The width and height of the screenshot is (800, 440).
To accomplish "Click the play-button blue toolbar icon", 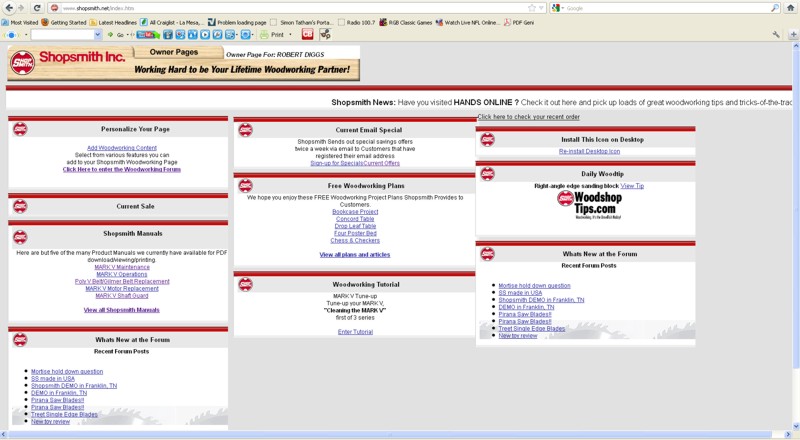I will tap(205, 35).
